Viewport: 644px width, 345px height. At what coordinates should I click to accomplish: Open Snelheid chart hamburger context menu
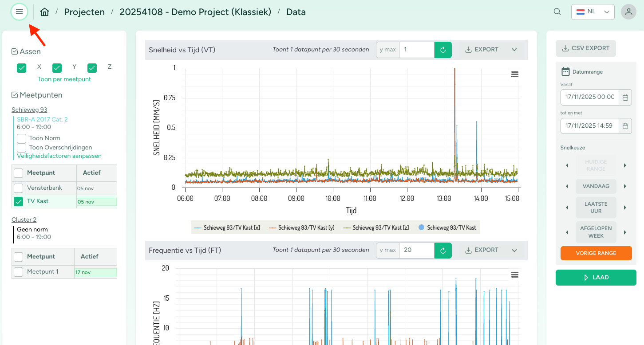515,74
